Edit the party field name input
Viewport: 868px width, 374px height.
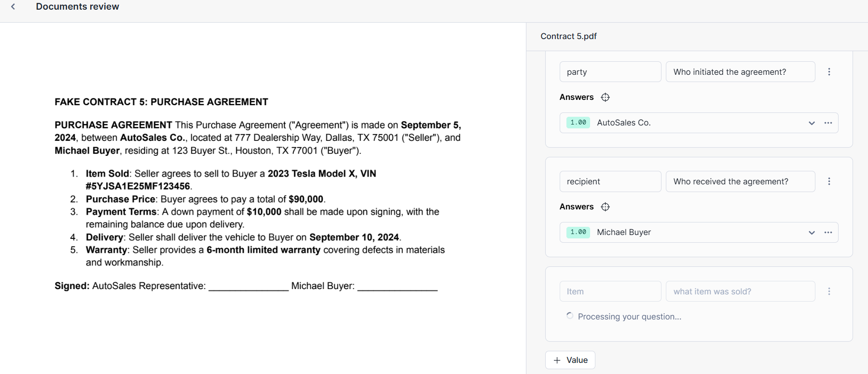click(x=610, y=72)
